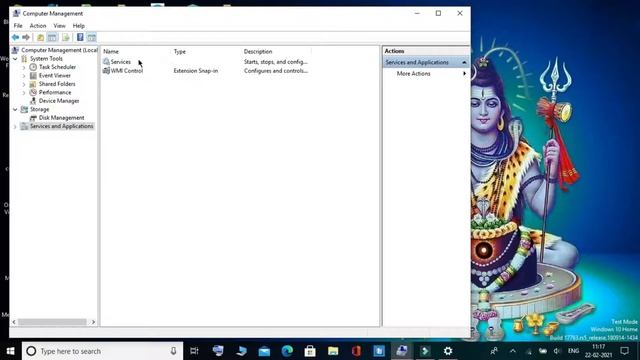
Task: Click the WMI Control icon in list
Action: [106, 71]
